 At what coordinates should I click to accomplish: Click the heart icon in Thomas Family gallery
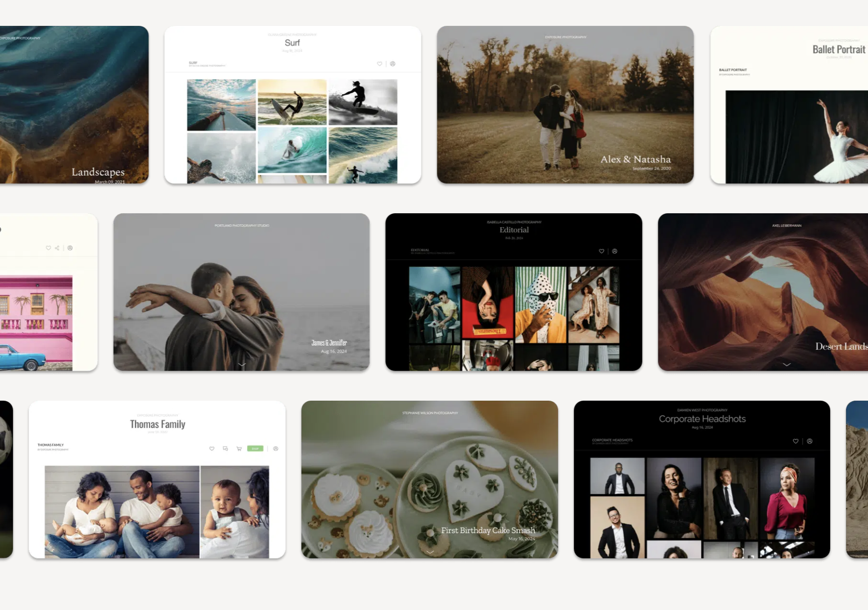point(212,449)
